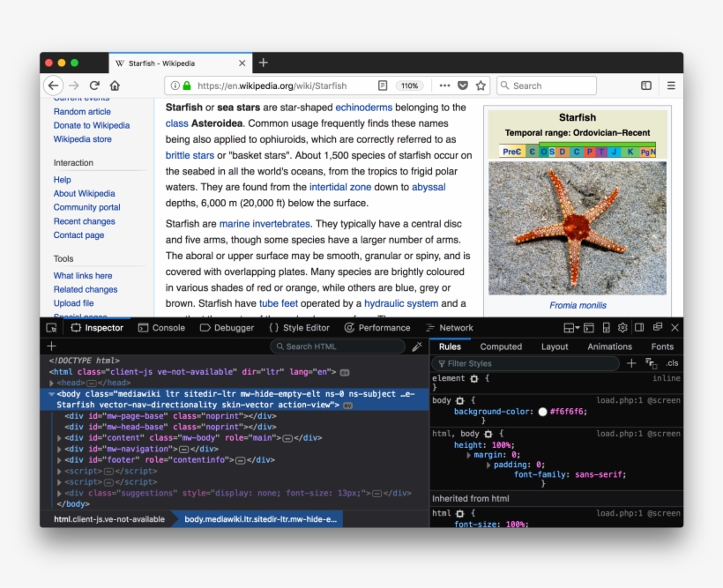Expand the first script node

59,472
